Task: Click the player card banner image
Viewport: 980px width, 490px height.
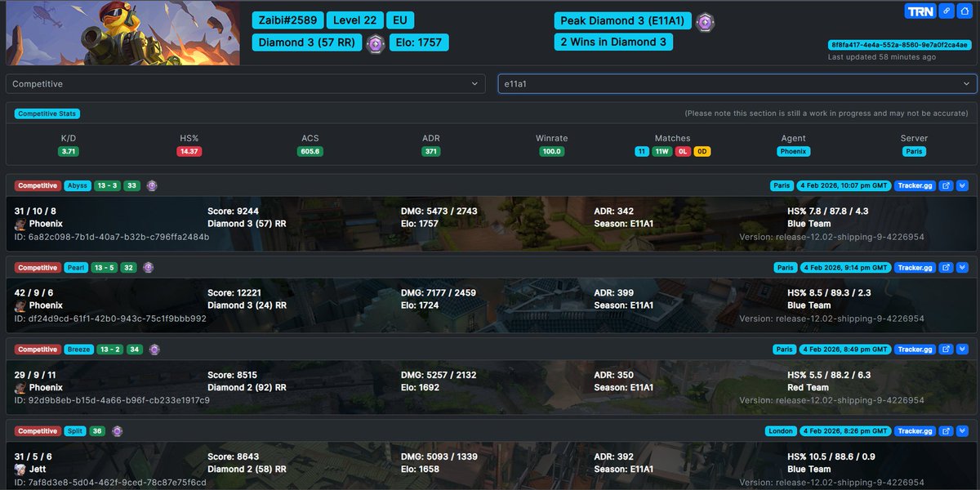Action: click(123, 33)
